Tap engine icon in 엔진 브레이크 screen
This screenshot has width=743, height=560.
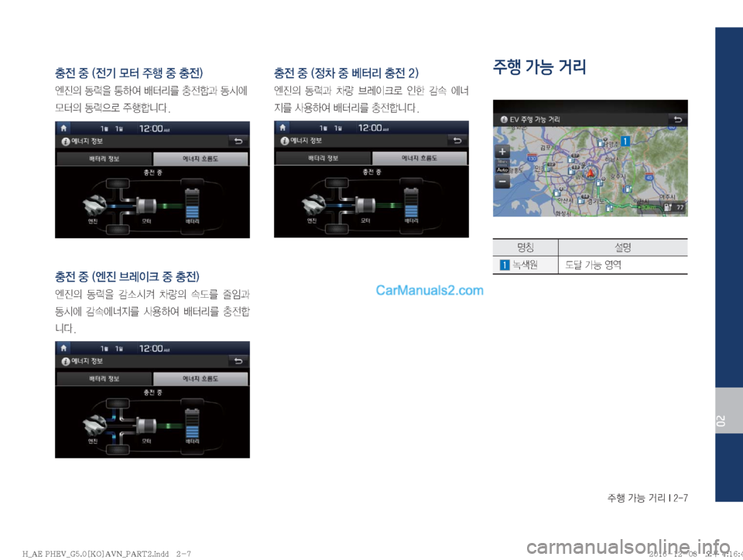click(94, 426)
